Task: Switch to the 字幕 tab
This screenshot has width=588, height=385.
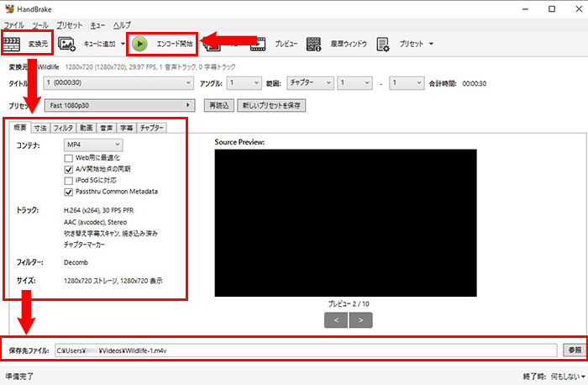Action: (127, 129)
